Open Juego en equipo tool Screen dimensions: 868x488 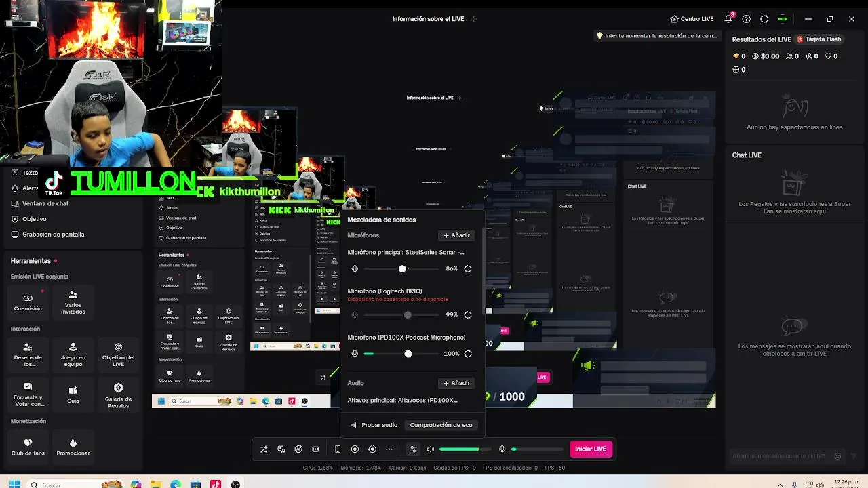pyautogui.click(x=73, y=354)
